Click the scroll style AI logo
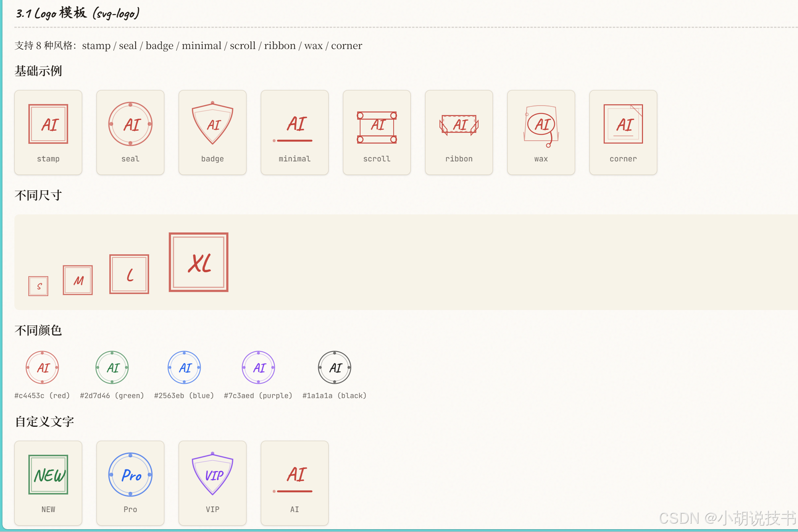The image size is (798, 532). click(x=377, y=127)
